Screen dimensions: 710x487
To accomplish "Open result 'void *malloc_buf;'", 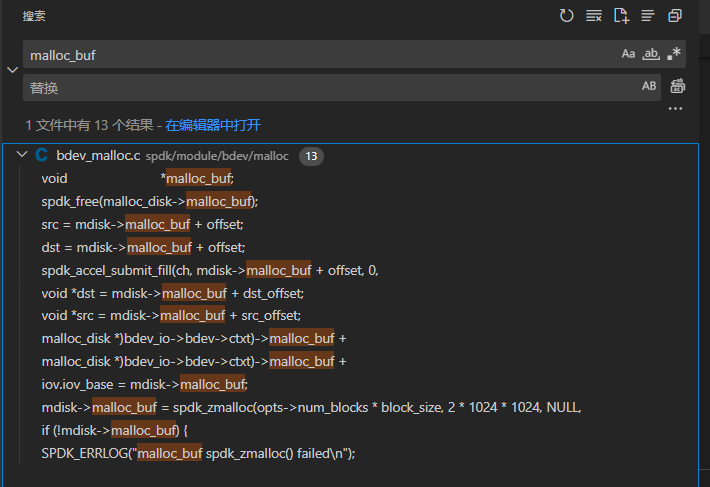I will pyautogui.click(x=137, y=179).
